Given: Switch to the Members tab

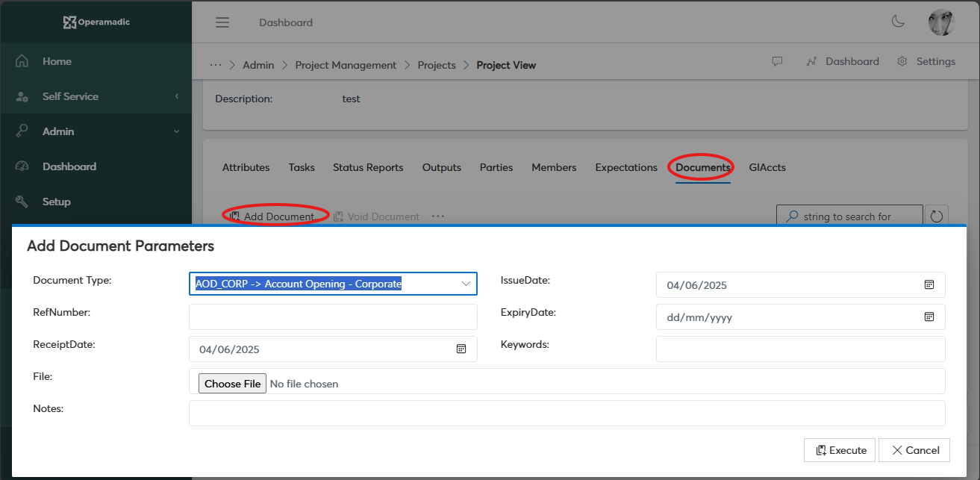Looking at the screenshot, I should pos(554,167).
